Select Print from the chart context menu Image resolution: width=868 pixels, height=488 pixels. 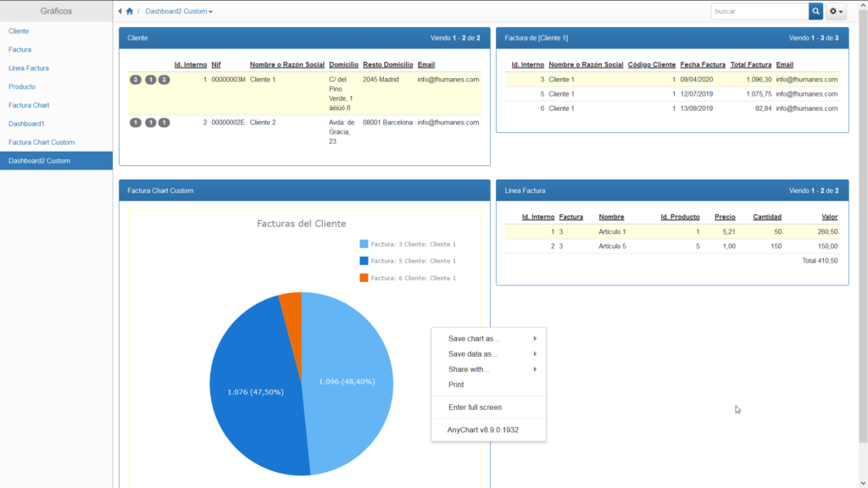click(458, 384)
